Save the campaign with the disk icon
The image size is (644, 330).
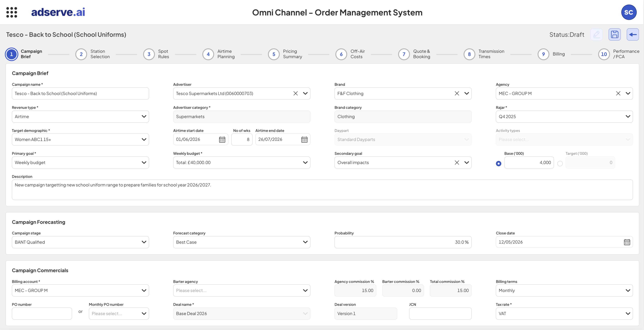tap(615, 34)
